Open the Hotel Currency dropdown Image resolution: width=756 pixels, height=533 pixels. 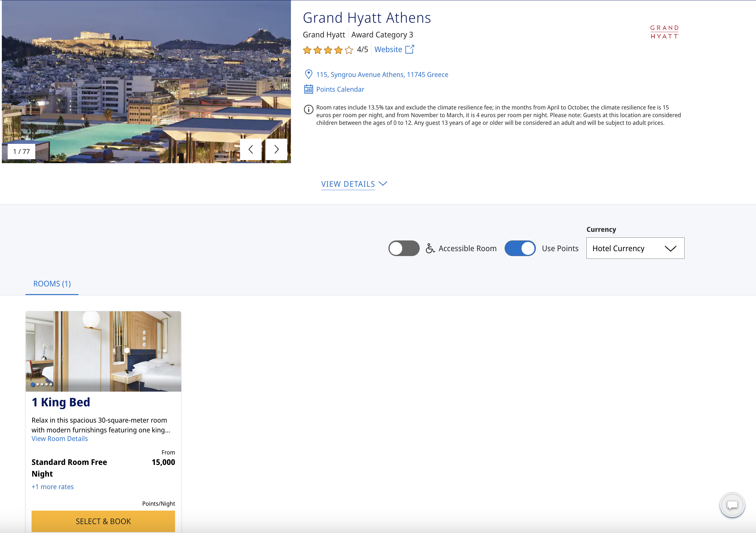[635, 248]
